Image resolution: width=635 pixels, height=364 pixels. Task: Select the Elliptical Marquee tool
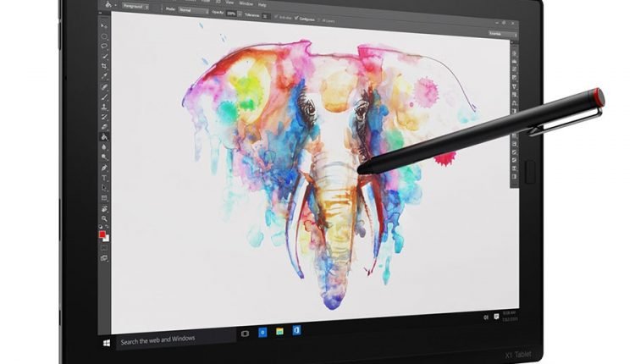pyautogui.click(x=104, y=36)
